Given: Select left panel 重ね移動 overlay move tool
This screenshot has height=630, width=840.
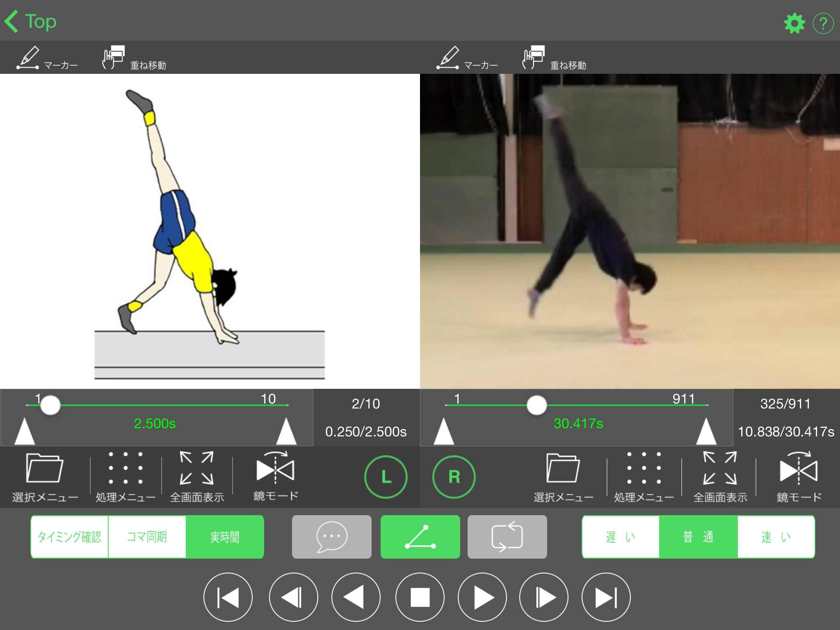Looking at the screenshot, I should [134, 58].
